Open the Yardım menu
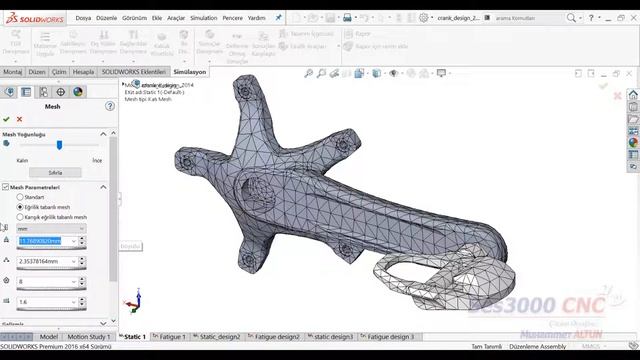The height and width of the screenshot is (360, 640). click(x=257, y=18)
